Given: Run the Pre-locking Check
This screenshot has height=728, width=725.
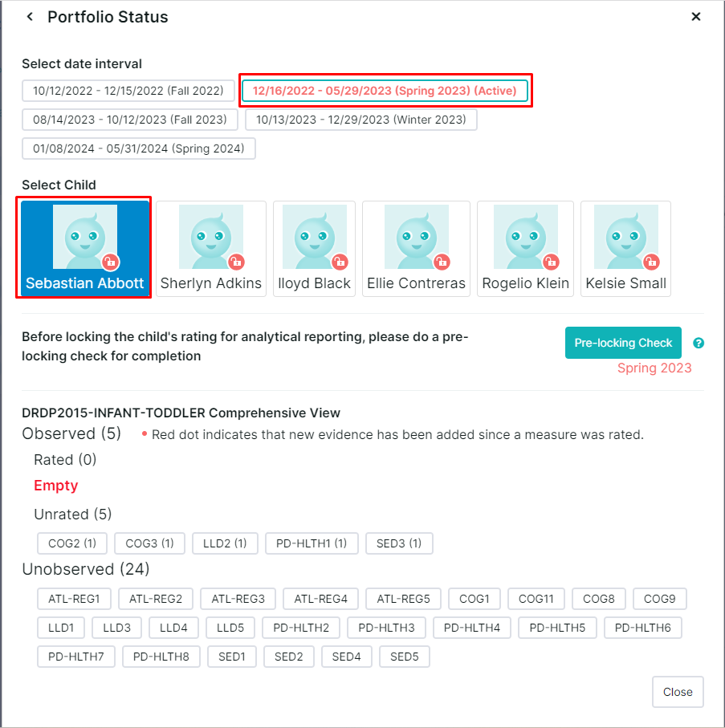Looking at the screenshot, I should click(623, 343).
